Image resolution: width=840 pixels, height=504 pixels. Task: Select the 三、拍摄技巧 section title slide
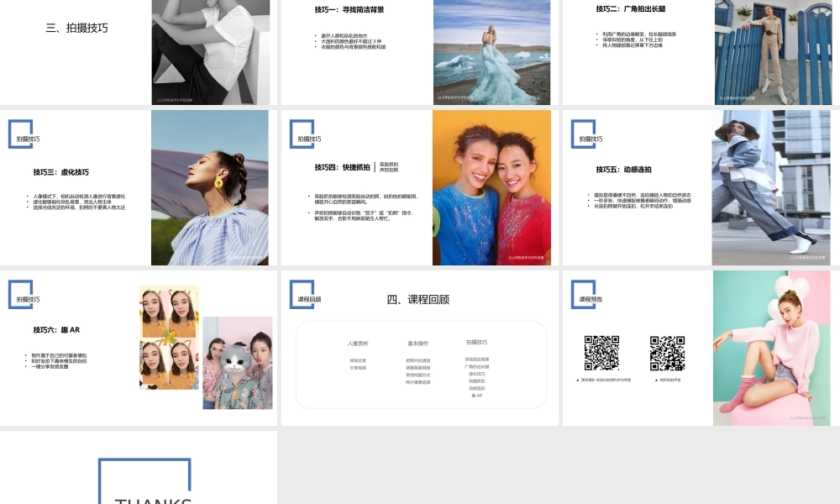click(76, 28)
